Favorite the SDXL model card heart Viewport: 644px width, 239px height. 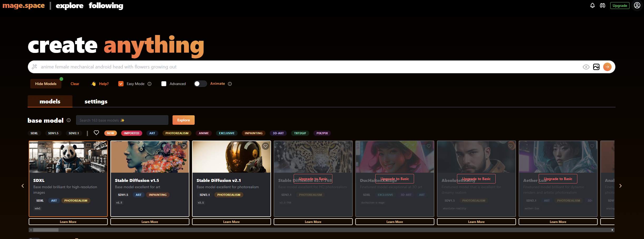(x=102, y=146)
